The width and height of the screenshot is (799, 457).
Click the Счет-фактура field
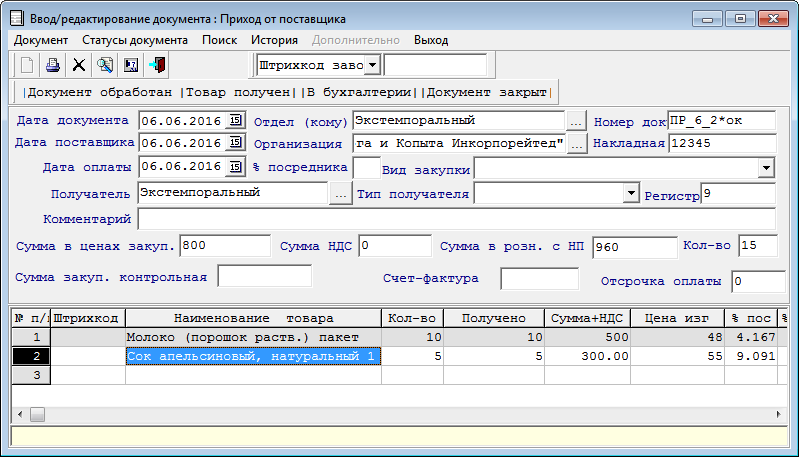pos(540,279)
